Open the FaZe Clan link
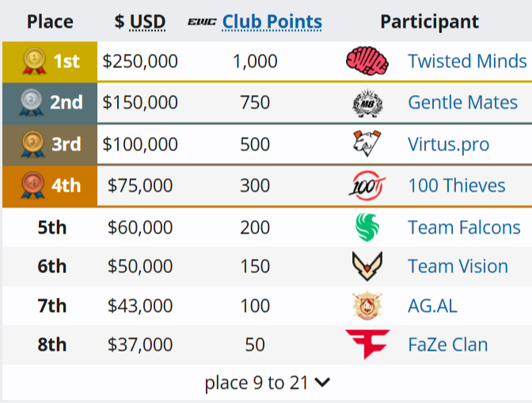This screenshot has width=532, height=403. 447,344
